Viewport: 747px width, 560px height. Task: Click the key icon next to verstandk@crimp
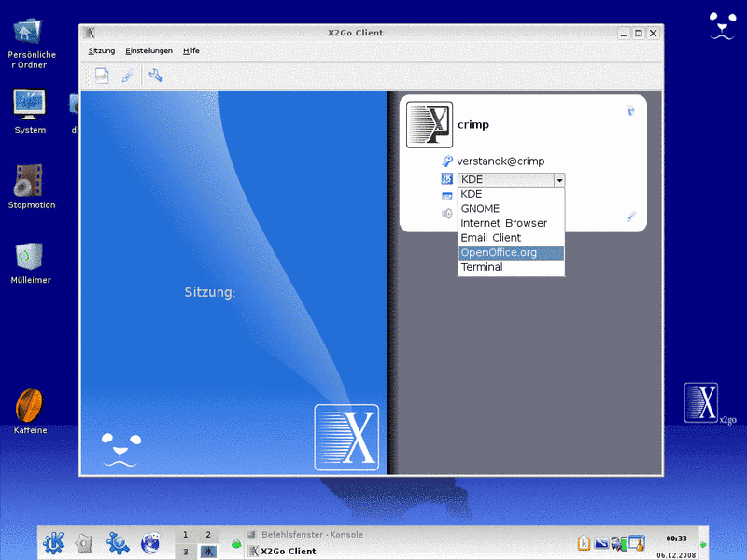(445, 161)
